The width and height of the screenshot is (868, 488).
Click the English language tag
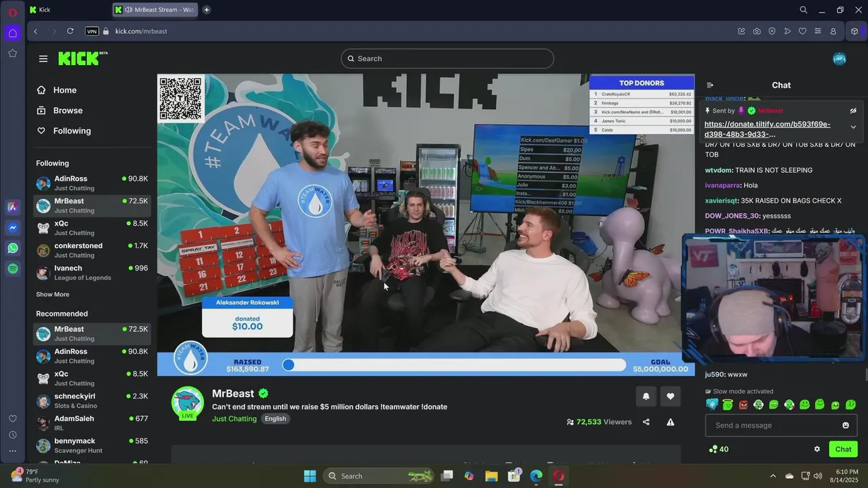click(275, 419)
